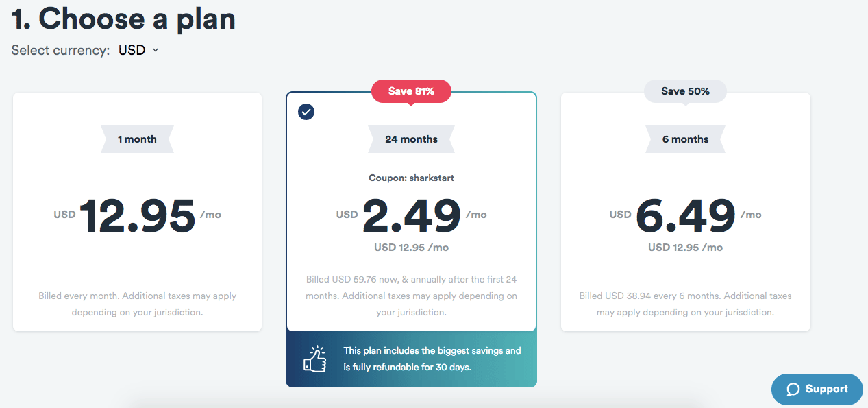Click the 6 months plan ribbon label
Image resolution: width=868 pixels, height=408 pixels.
pyautogui.click(x=685, y=139)
